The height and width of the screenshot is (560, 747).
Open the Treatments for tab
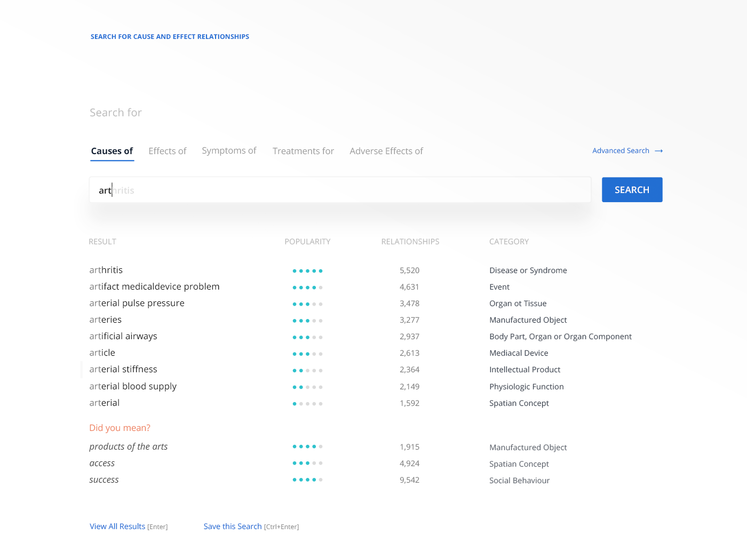point(303,151)
